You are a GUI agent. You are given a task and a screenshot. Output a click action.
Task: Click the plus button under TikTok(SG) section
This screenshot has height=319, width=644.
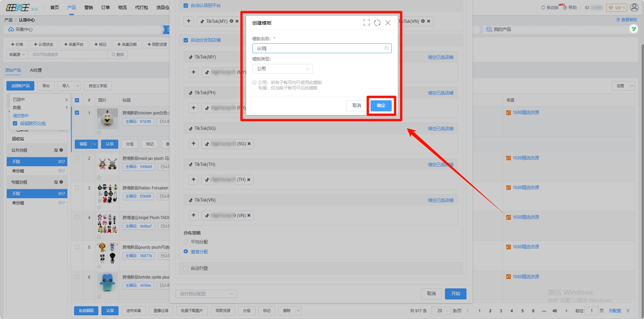(x=193, y=144)
